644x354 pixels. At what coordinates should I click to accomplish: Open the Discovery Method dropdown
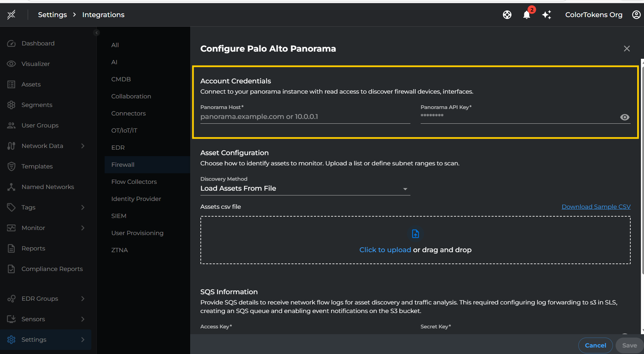[x=405, y=188]
